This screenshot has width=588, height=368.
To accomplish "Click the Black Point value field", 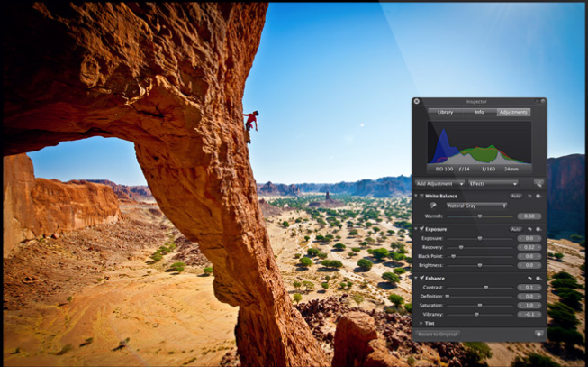I will [529, 256].
